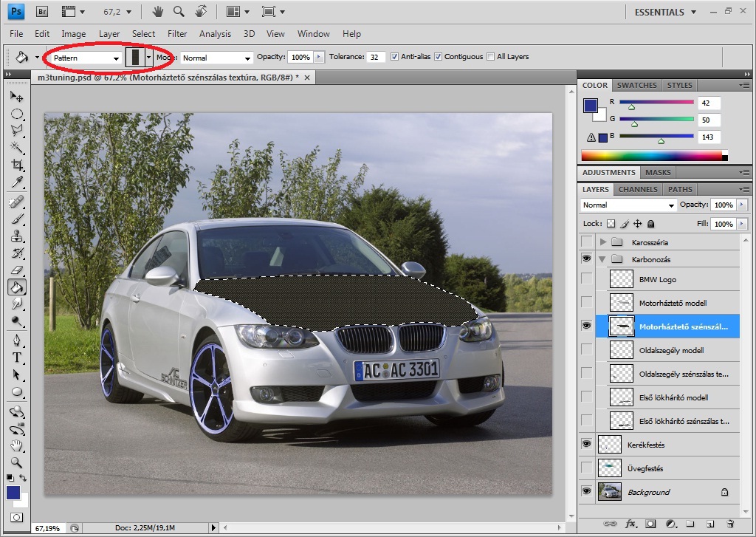Select the Eyedropper tool
This screenshot has width=756, height=537.
17,182
